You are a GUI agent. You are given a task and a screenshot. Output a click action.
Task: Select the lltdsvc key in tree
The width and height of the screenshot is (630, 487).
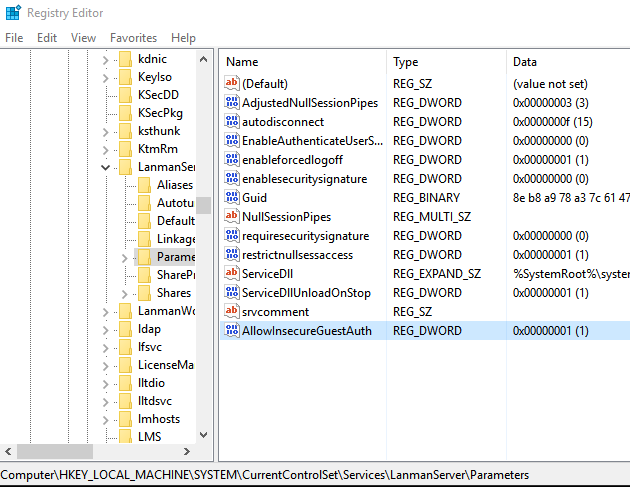155,401
